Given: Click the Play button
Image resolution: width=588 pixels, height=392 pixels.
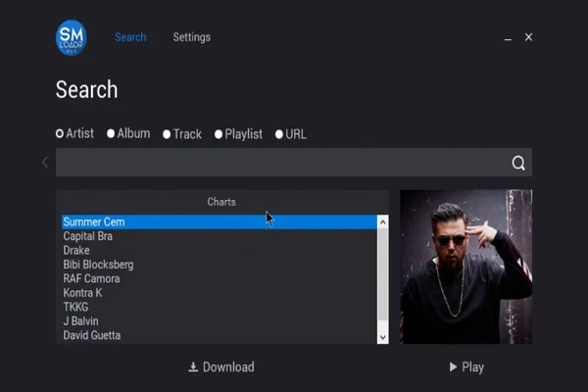Looking at the screenshot, I should [466, 367].
